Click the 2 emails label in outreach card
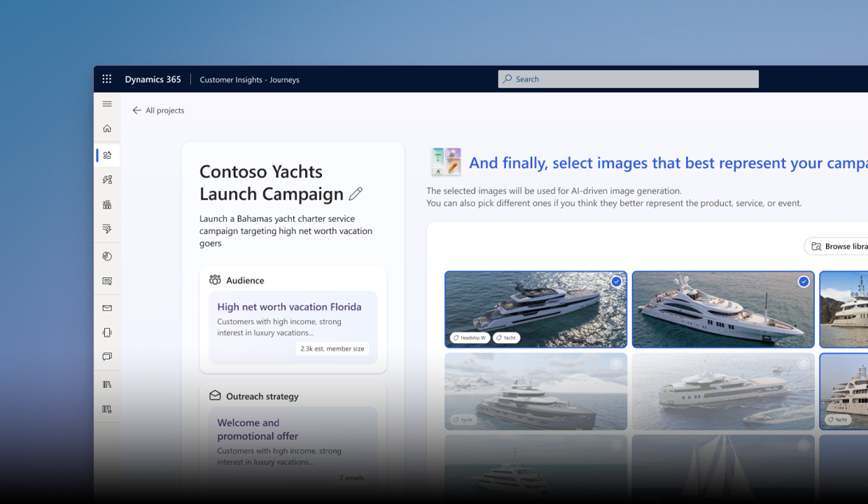The width and height of the screenshot is (868, 504). tap(352, 478)
